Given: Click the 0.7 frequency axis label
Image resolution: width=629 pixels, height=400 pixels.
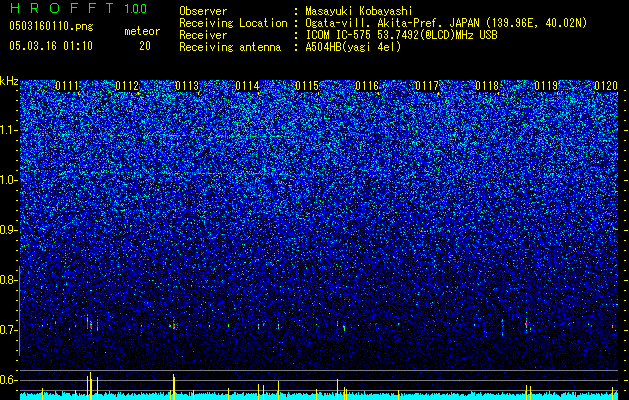Looking at the screenshot, I should (x=6, y=330).
